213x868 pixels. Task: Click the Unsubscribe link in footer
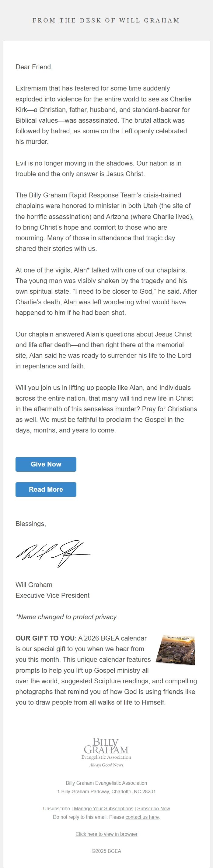pos(56,808)
